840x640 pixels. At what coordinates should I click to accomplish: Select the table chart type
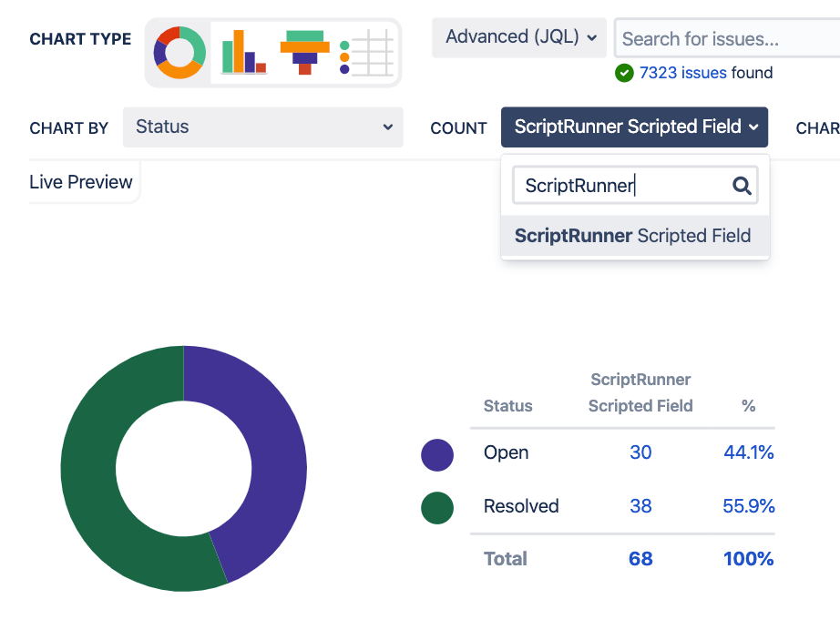pos(367,53)
